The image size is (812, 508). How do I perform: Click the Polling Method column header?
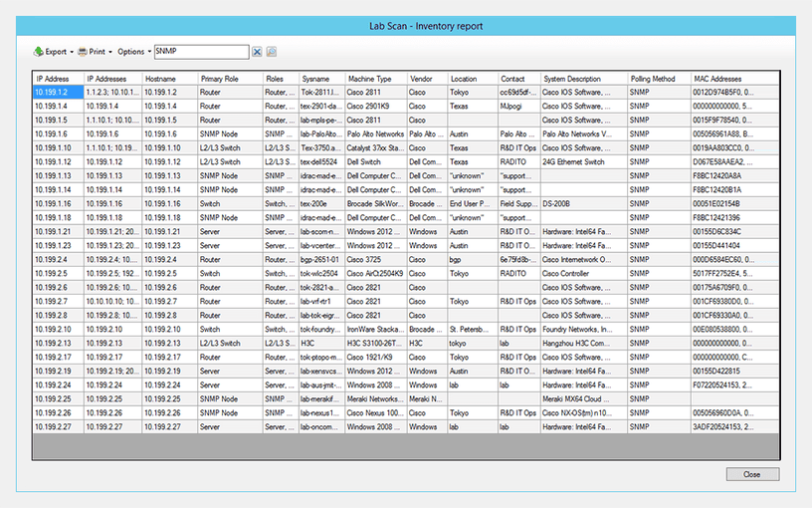(659, 79)
